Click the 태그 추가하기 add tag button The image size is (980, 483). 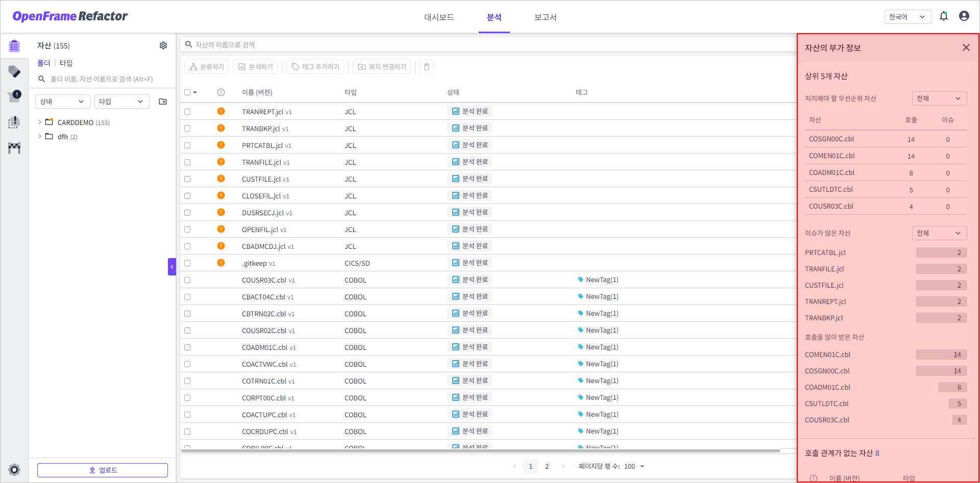[x=315, y=67]
